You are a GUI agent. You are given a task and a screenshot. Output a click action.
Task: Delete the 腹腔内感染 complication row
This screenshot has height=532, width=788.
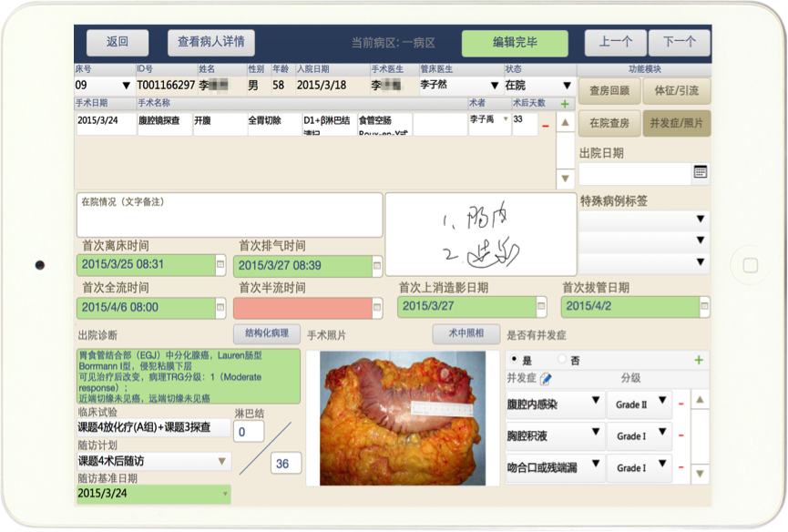click(680, 404)
